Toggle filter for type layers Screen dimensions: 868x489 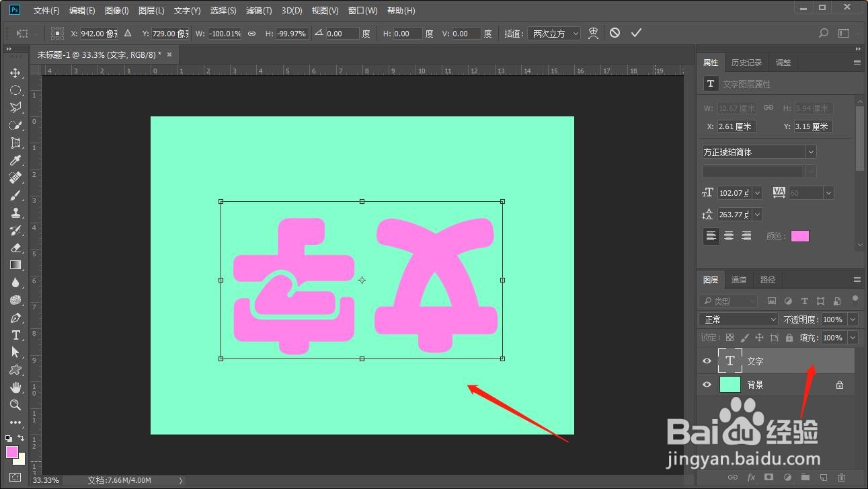(x=804, y=301)
